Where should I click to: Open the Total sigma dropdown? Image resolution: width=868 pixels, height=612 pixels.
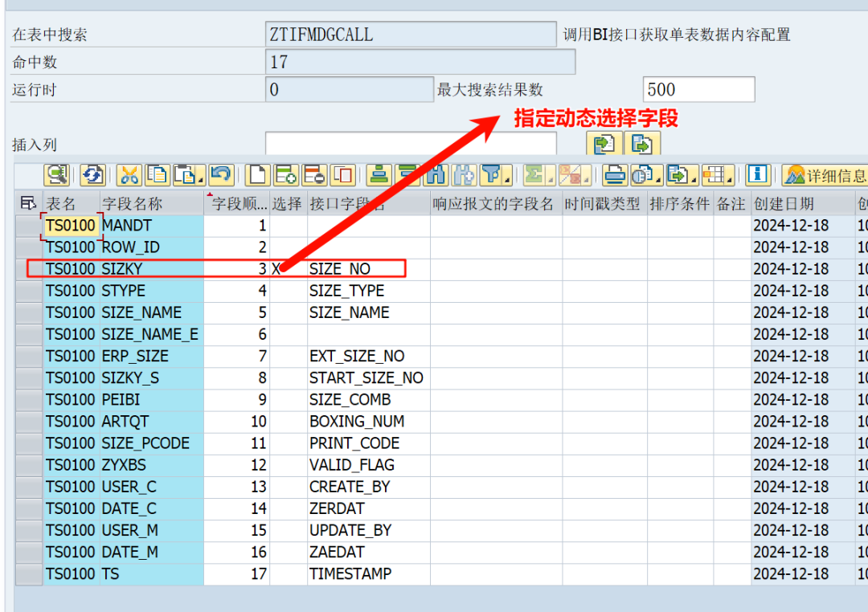(x=538, y=175)
